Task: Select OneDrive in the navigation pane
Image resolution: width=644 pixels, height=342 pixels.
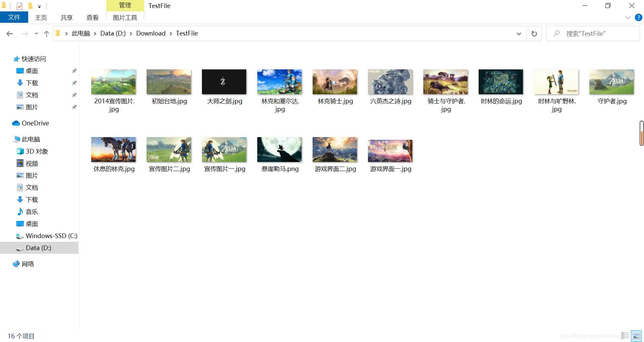Action: coord(35,123)
